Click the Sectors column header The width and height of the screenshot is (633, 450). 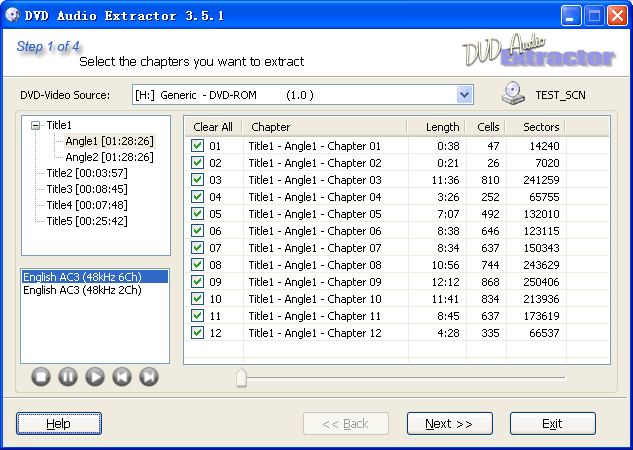(x=536, y=127)
